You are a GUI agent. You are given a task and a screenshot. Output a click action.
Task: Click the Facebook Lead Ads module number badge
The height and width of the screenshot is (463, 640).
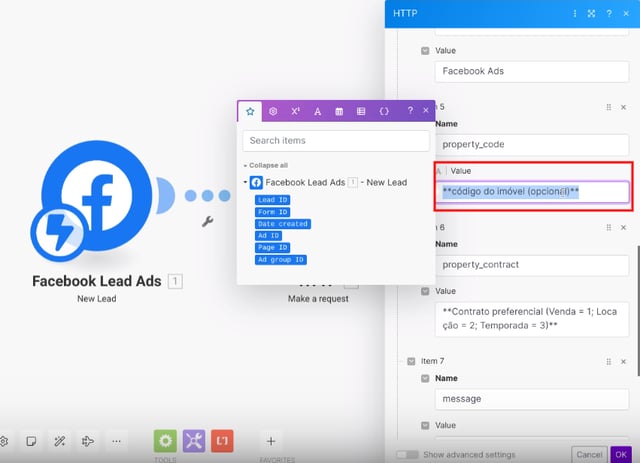click(175, 281)
